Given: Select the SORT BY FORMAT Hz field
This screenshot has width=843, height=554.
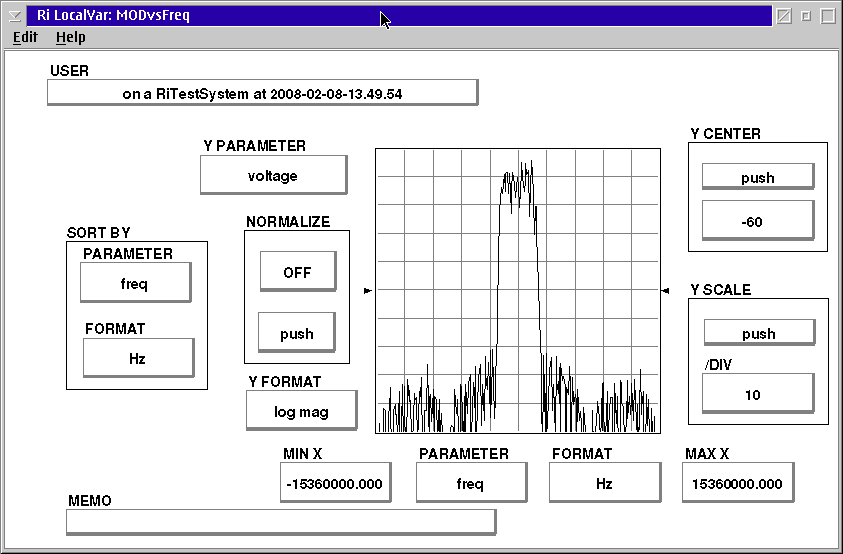Looking at the screenshot, I should (x=139, y=358).
